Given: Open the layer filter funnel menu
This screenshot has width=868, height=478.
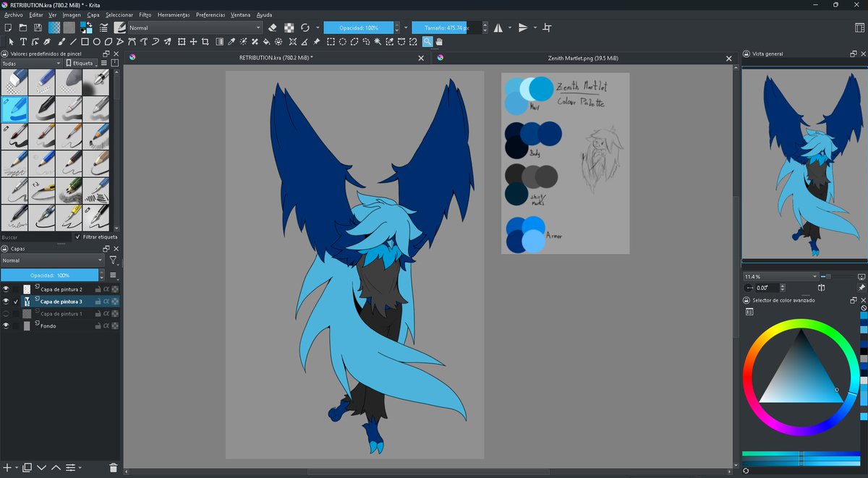Looking at the screenshot, I should [x=114, y=260].
